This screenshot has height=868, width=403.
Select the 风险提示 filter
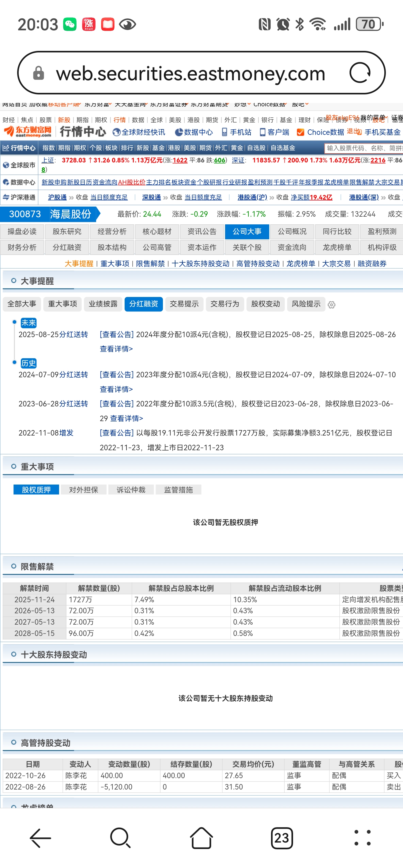pyautogui.click(x=306, y=304)
